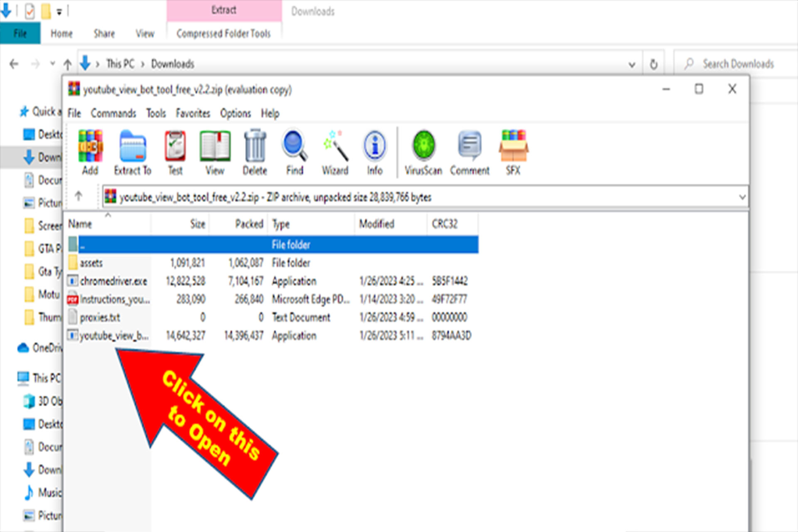798x532 pixels.
Task: Open the Commands menu
Action: [x=113, y=113]
